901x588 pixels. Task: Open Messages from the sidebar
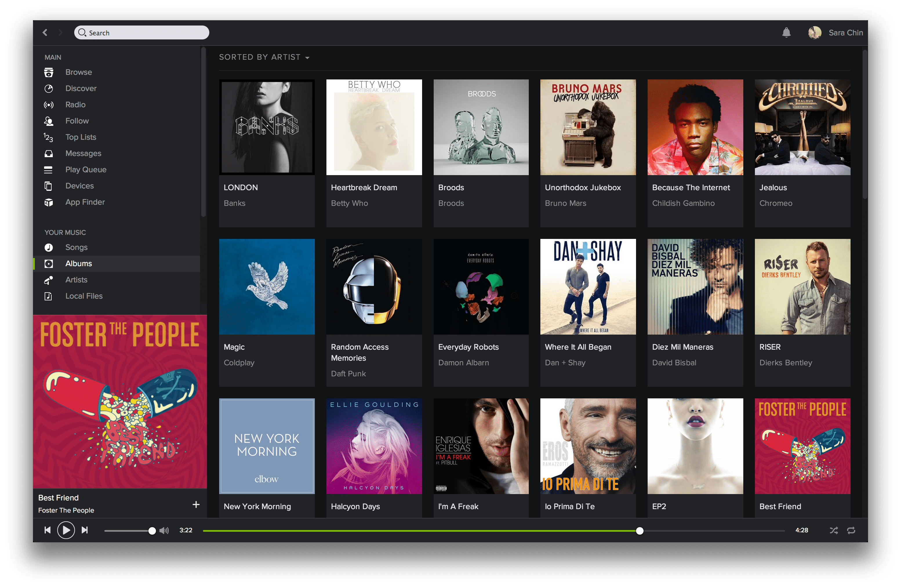(x=83, y=153)
